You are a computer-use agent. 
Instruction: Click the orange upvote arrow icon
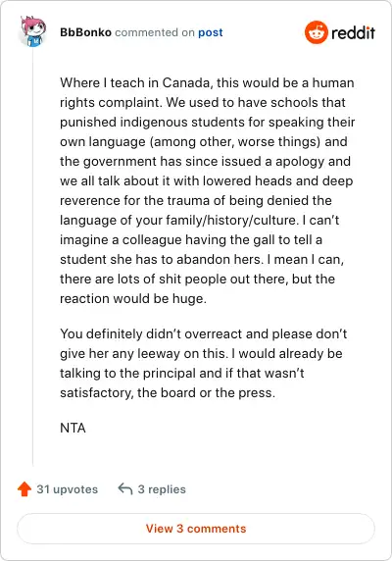point(24,489)
